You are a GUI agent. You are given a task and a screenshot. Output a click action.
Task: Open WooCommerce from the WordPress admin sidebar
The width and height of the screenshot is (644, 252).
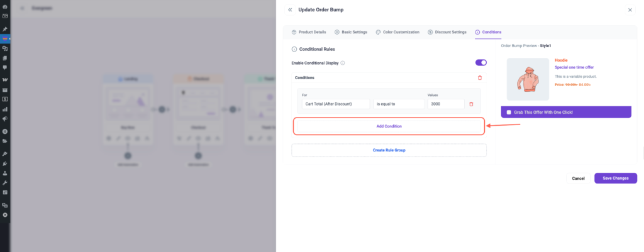(5, 80)
